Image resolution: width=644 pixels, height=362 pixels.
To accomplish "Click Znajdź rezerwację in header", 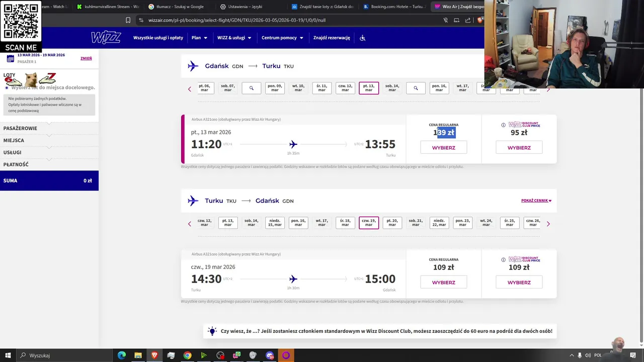I will point(332,38).
